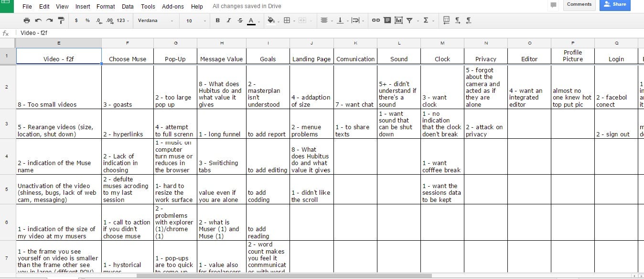The image size is (644, 279).
Task: Redo the last undone action
Action: [50, 21]
